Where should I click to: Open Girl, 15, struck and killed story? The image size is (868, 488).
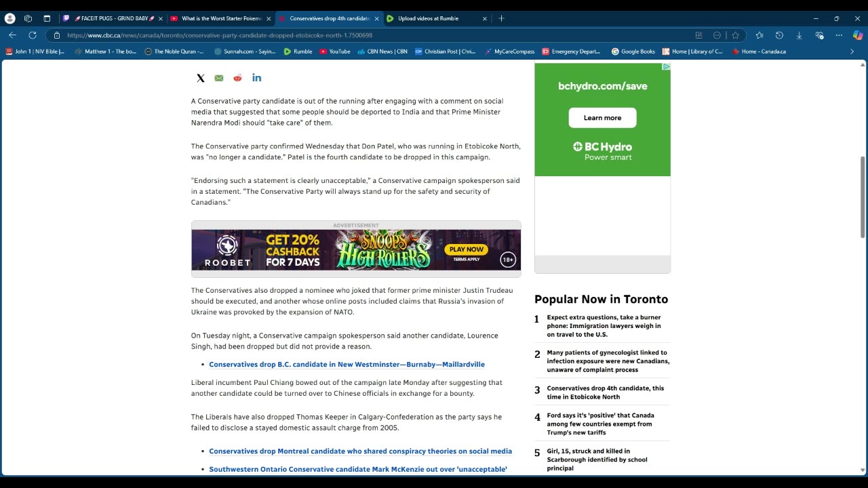(x=597, y=460)
